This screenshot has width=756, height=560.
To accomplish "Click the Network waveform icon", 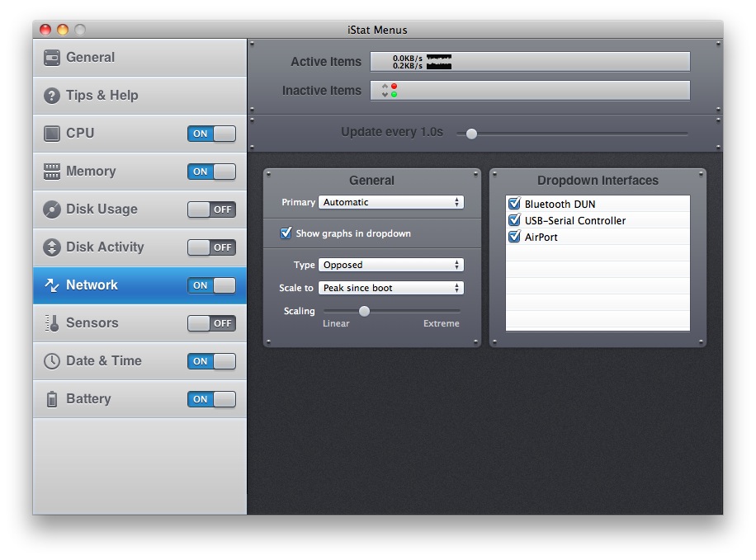I will coord(51,285).
